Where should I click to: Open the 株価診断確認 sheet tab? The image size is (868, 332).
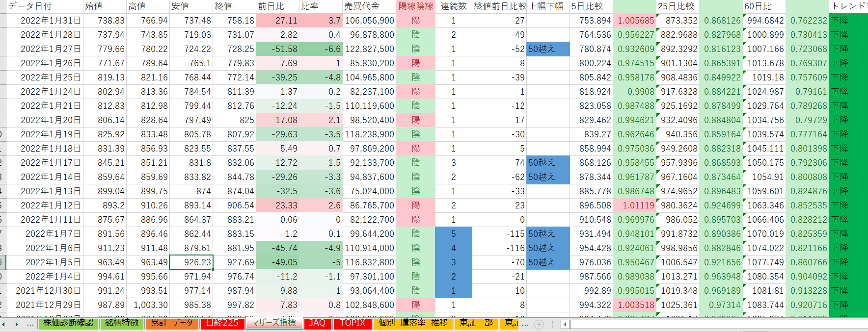tap(68, 323)
